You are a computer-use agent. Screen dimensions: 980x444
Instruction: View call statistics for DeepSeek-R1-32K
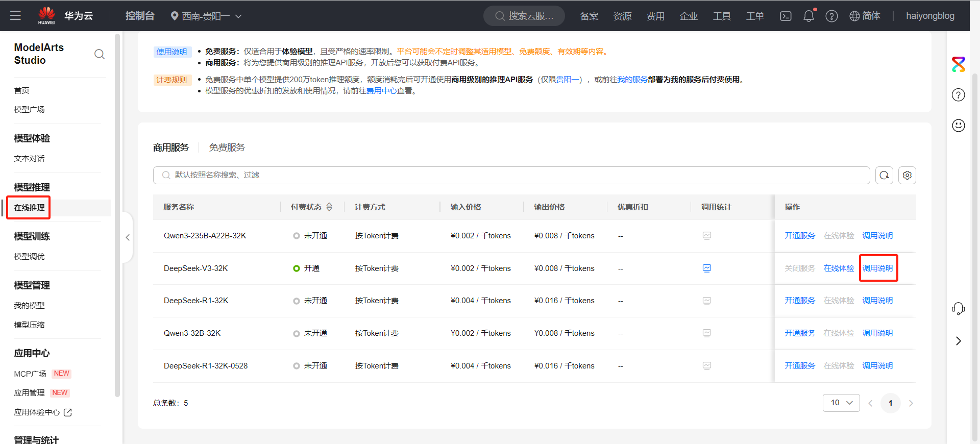(x=707, y=301)
